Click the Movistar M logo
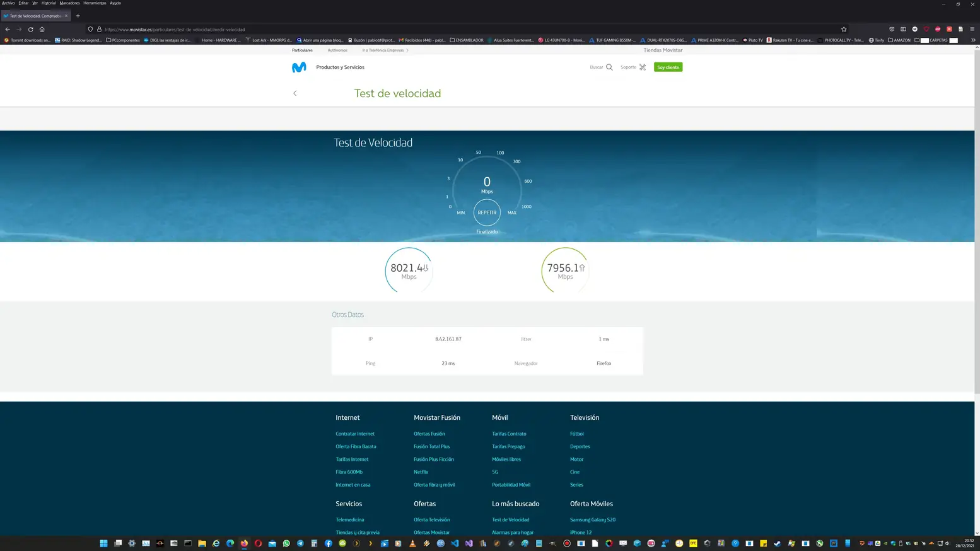This screenshot has width=980, height=551. [x=299, y=67]
